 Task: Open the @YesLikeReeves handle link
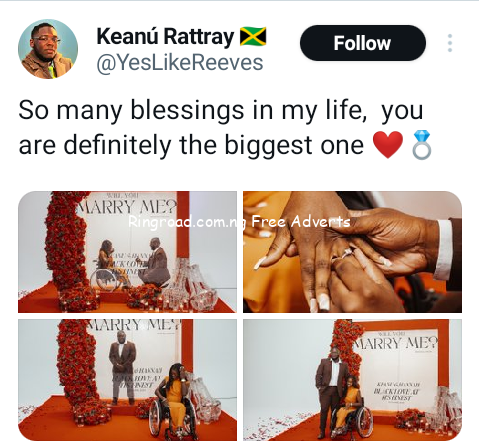pos(180,63)
